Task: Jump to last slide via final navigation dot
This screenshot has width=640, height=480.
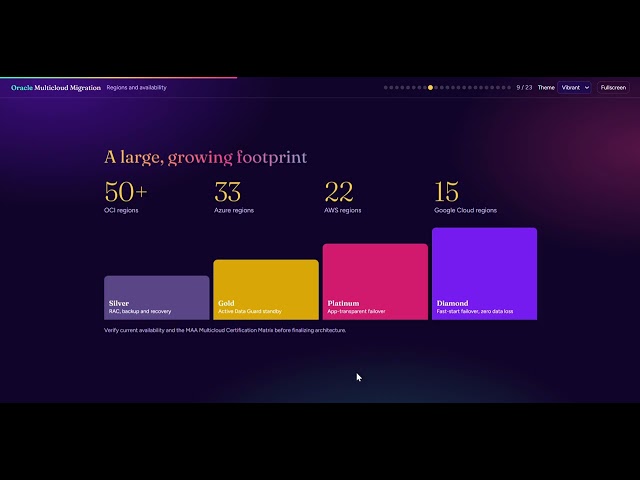Action: [x=509, y=87]
